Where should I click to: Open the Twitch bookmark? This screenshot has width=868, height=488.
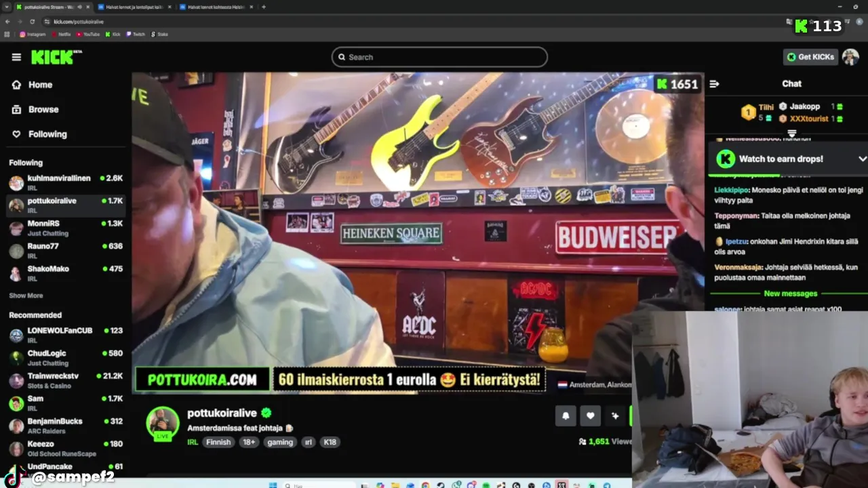pos(136,34)
